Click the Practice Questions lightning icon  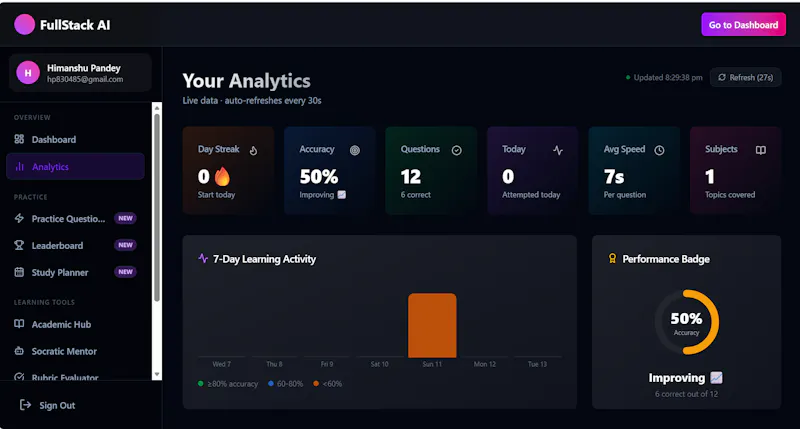19,218
